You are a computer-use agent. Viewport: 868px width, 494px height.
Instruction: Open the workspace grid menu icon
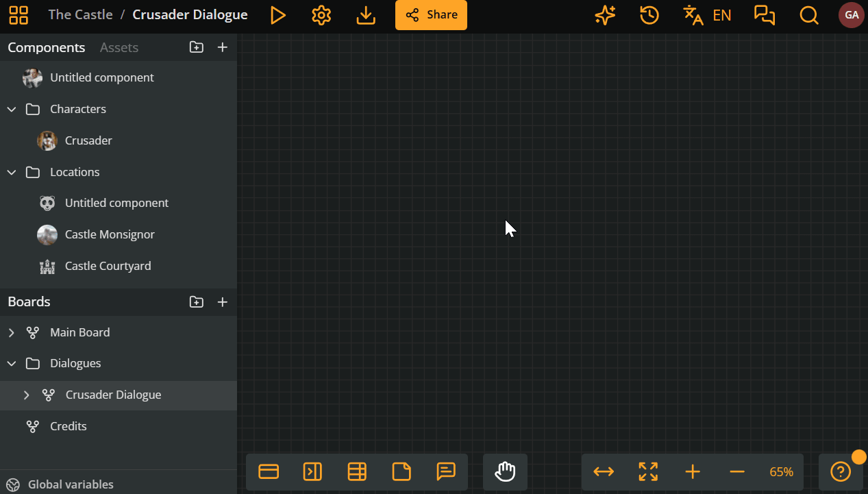[18, 15]
